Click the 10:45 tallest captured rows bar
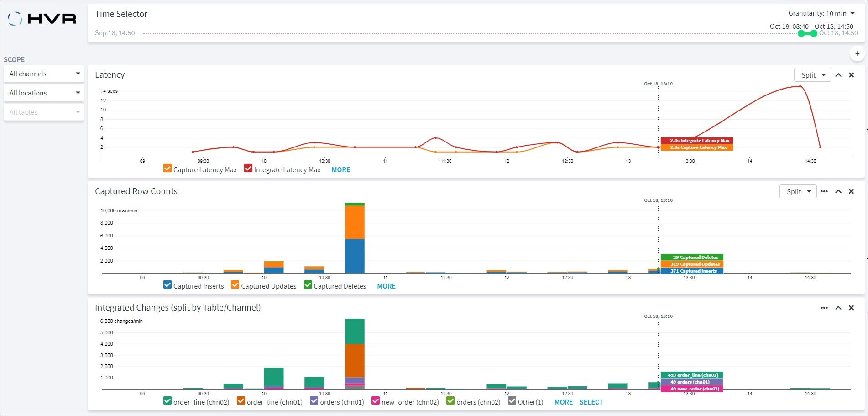868x416 pixels. tap(355, 238)
